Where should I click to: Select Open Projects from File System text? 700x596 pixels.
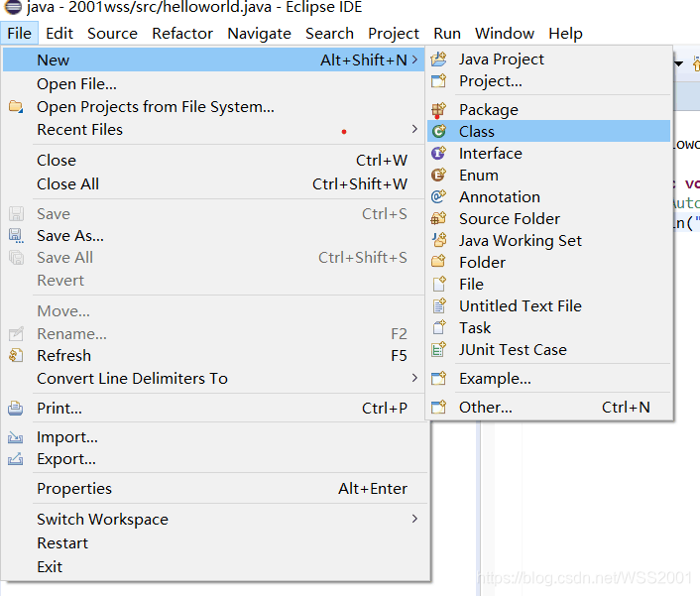coord(156,107)
